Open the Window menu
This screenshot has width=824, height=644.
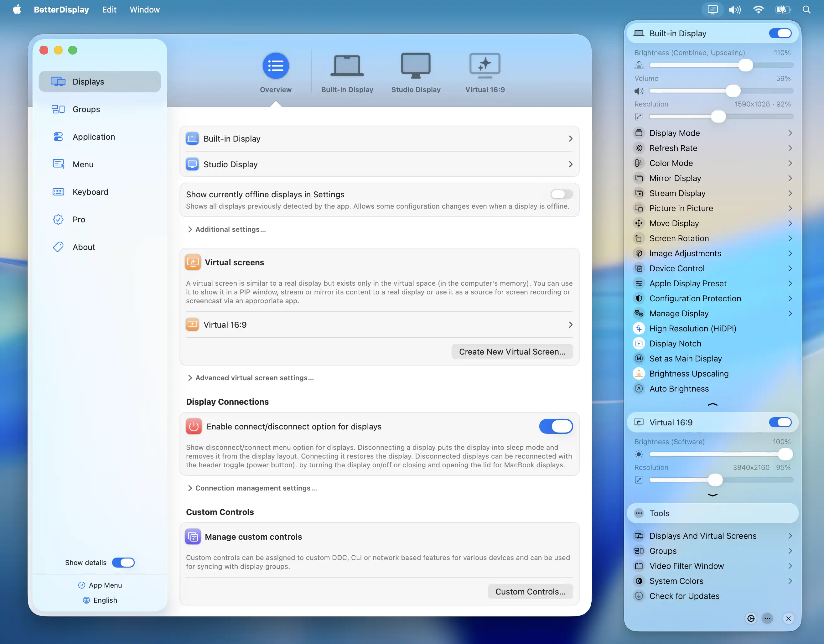144,9
